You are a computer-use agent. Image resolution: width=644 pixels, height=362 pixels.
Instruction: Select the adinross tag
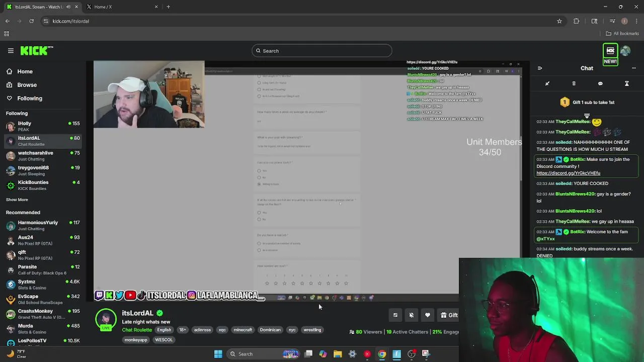coord(202,330)
